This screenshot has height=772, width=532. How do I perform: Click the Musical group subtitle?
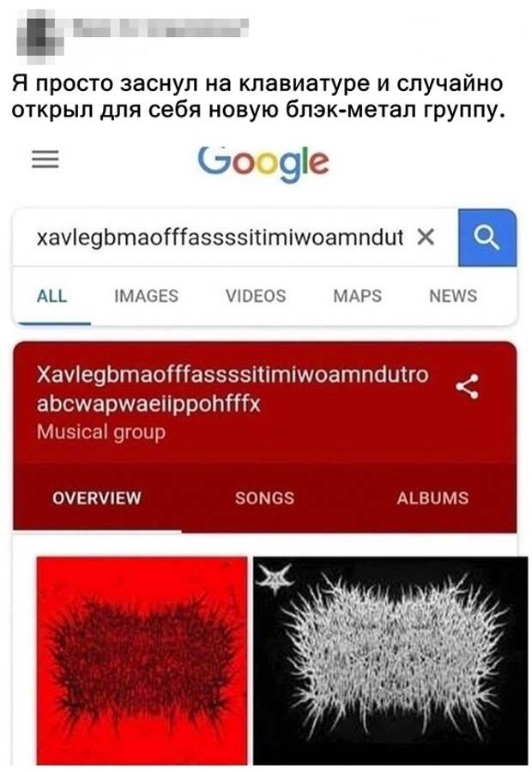click(101, 432)
